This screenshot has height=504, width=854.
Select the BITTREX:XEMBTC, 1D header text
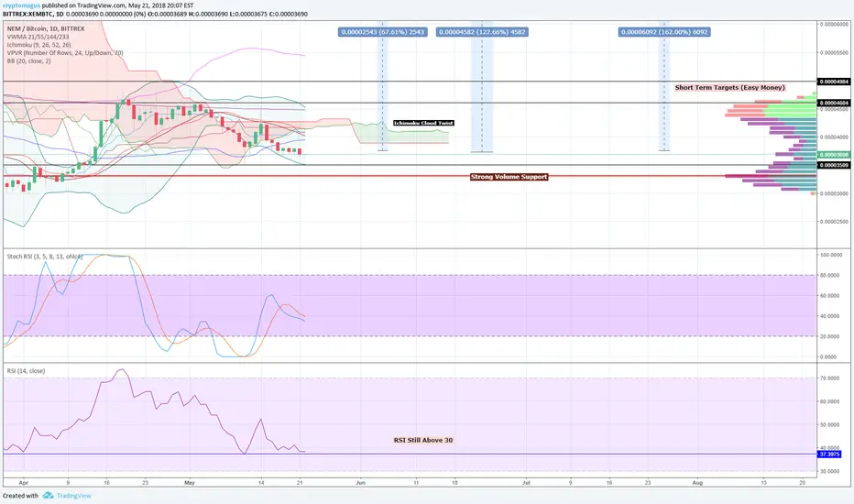pos(33,14)
